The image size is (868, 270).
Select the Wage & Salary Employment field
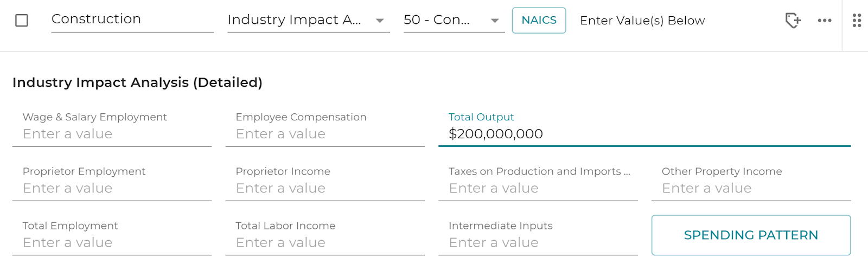tap(112, 128)
